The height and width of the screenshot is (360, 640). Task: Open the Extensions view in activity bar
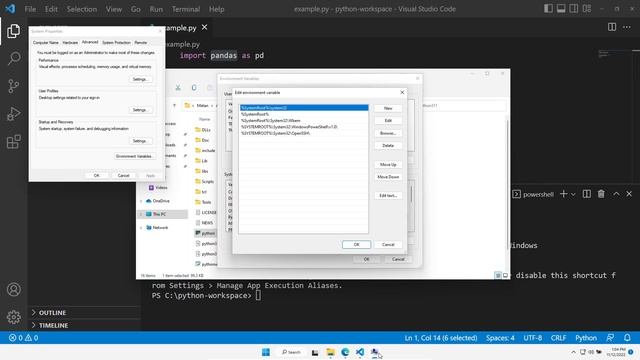pos(13,142)
